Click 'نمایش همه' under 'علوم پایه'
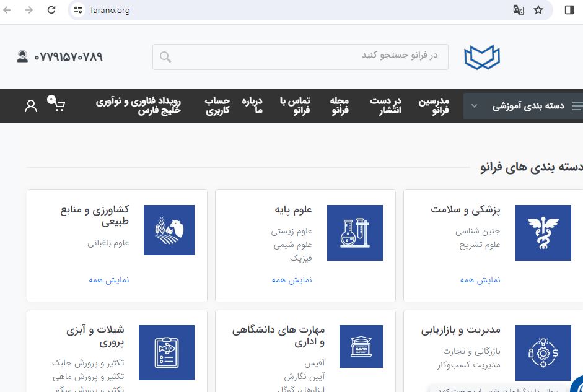Screen dimensions: 583x392 (292, 280)
